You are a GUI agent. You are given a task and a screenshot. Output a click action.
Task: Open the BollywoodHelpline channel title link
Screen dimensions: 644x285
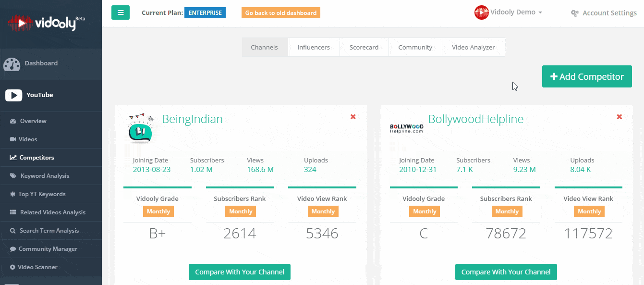pos(476,119)
